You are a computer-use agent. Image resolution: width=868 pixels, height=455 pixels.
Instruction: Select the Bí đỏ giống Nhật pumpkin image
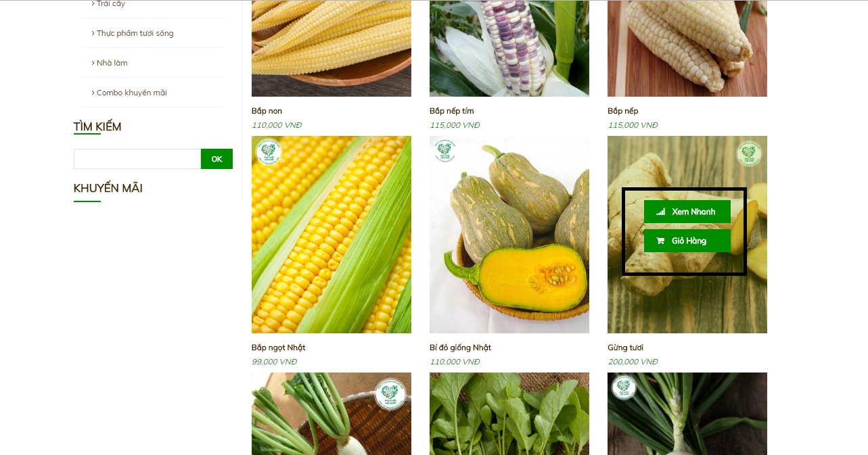click(x=509, y=235)
